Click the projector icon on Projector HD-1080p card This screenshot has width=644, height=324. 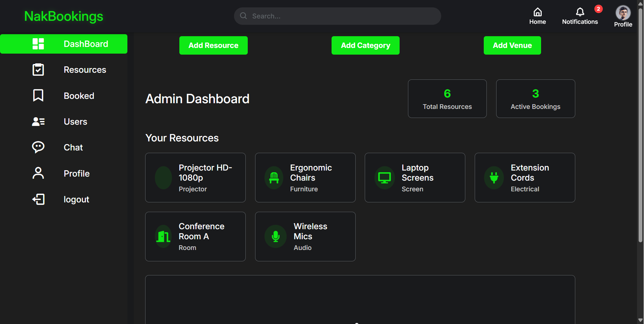pos(163,178)
